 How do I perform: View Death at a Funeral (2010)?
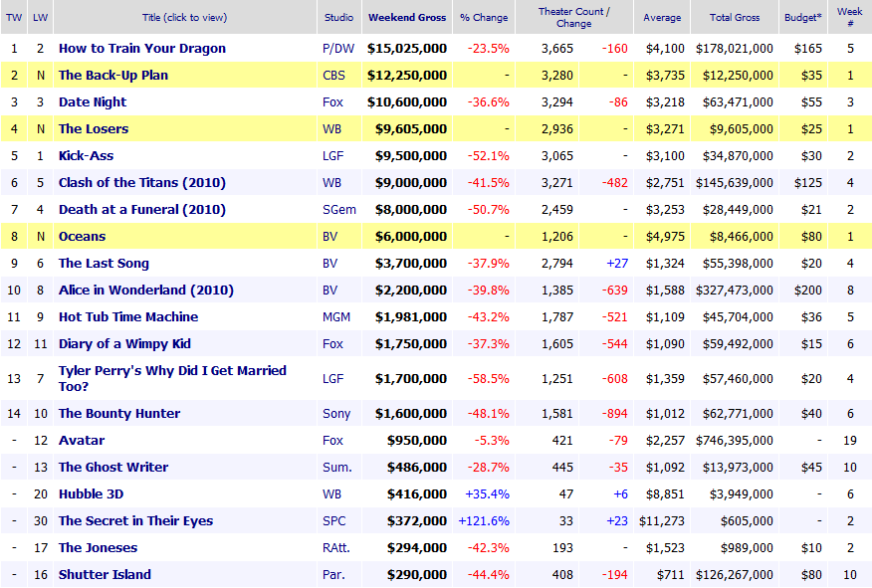click(142, 210)
